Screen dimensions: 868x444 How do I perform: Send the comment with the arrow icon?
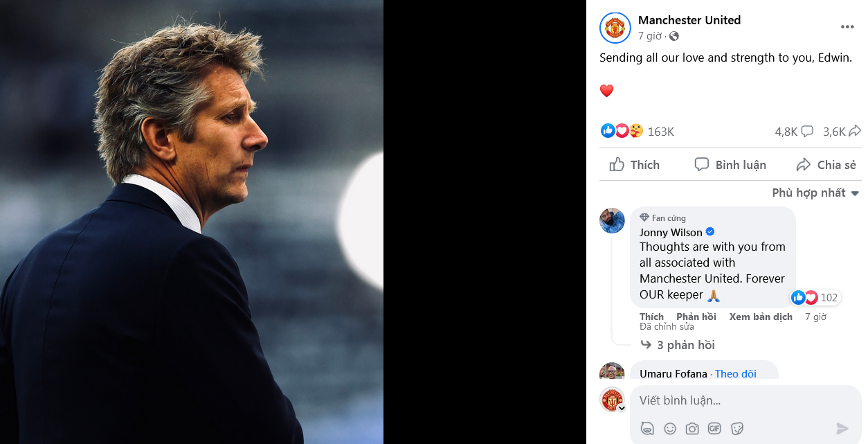tap(843, 428)
